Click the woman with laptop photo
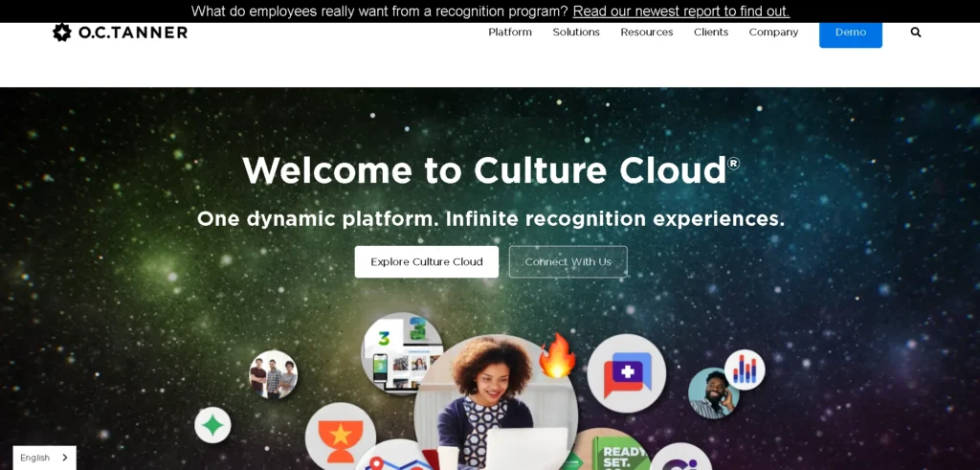 495,402
